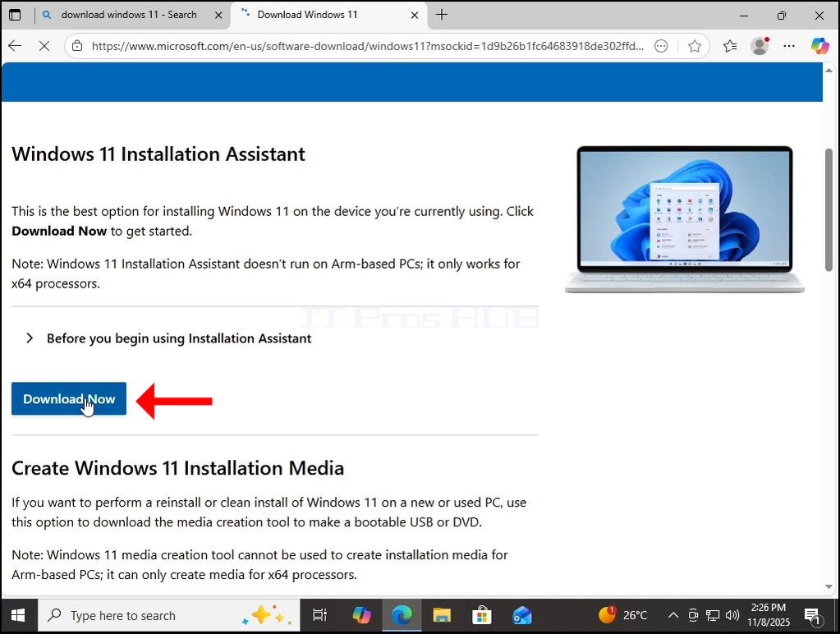
Task: Click the Microsoft Edge taskbar icon
Action: pyautogui.click(x=402, y=616)
